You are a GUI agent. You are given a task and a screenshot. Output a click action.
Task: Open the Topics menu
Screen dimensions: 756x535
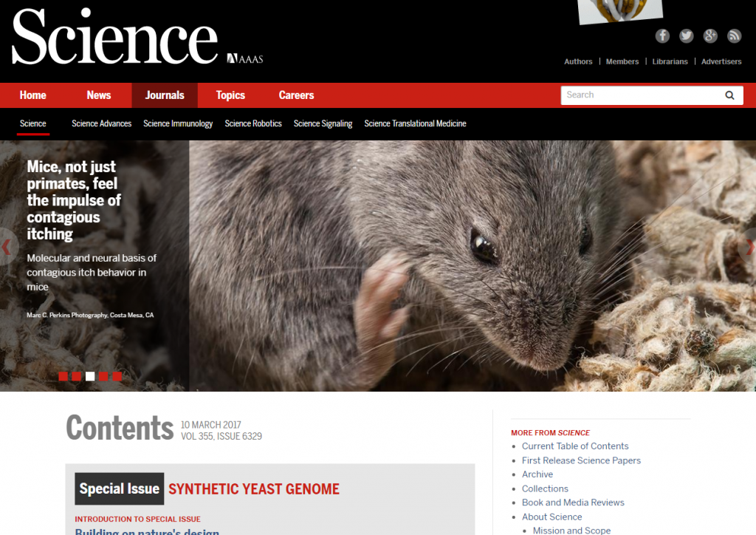click(230, 95)
